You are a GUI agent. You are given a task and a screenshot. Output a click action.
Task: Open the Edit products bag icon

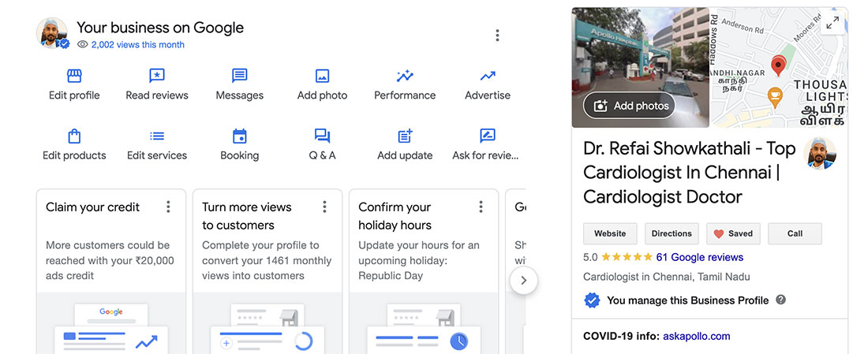point(74,136)
